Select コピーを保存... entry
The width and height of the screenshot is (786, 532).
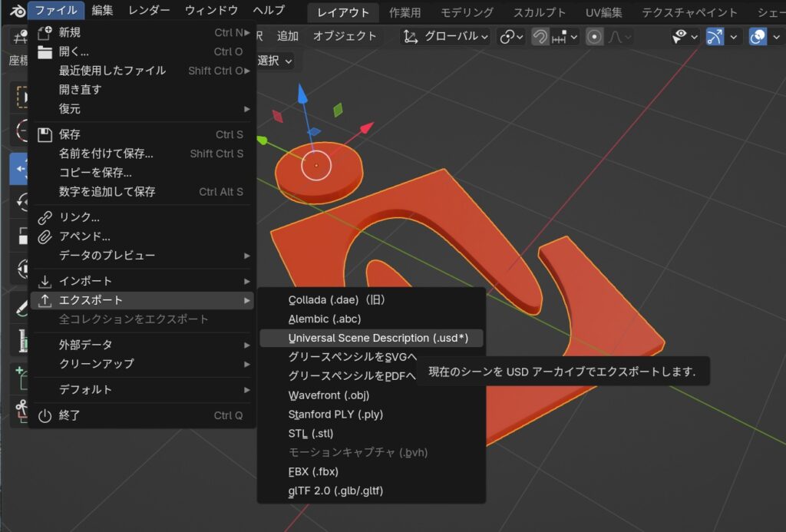point(142,173)
